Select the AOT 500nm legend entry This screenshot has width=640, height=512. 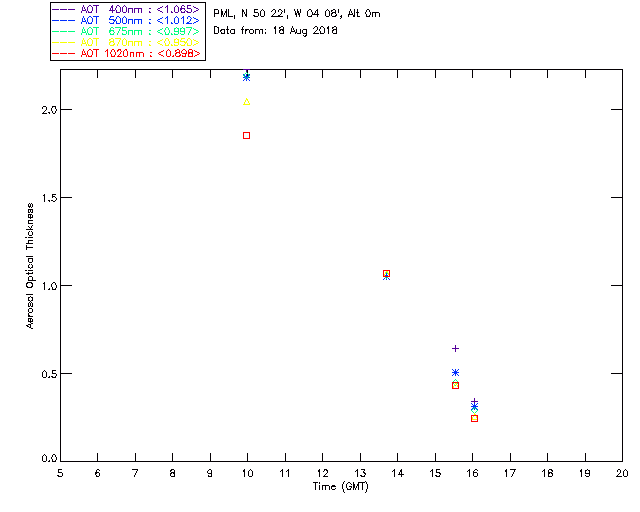point(127,20)
